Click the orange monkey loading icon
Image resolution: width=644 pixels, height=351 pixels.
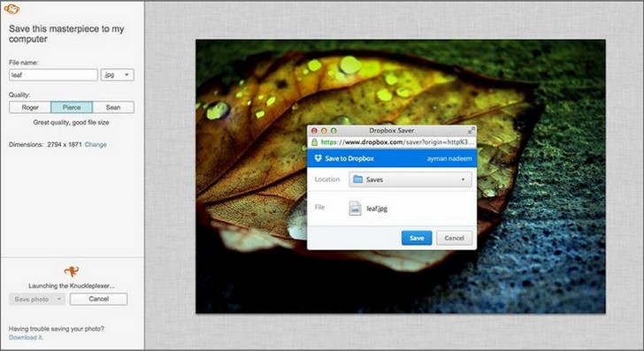pyautogui.click(x=72, y=271)
